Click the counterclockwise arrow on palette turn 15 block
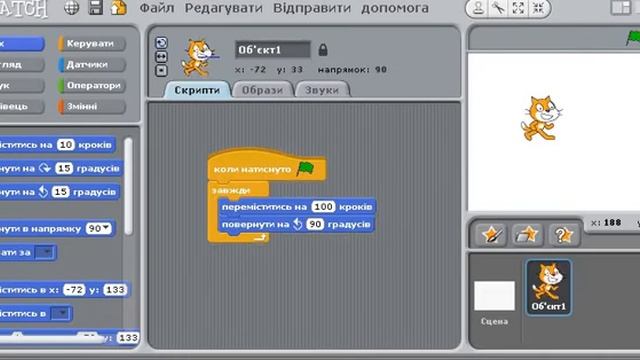 point(43,192)
